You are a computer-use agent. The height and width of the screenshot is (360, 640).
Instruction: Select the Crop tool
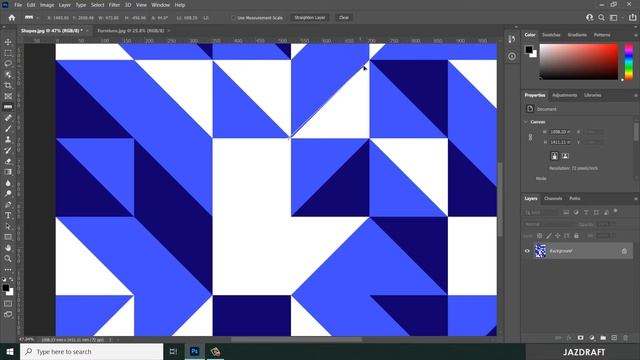[8, 85]
